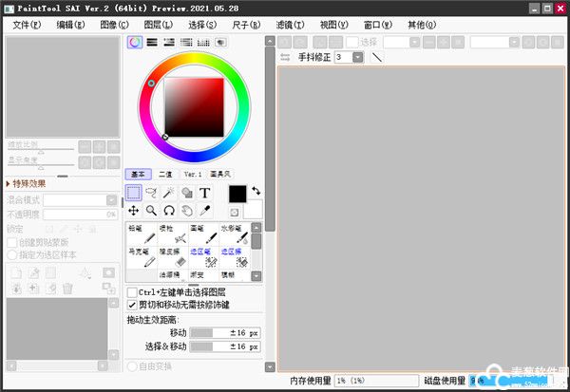The width and height of the screenshot is (570, 392).
Task: Select the zoom magnifier tool
Action: (151, 211)
